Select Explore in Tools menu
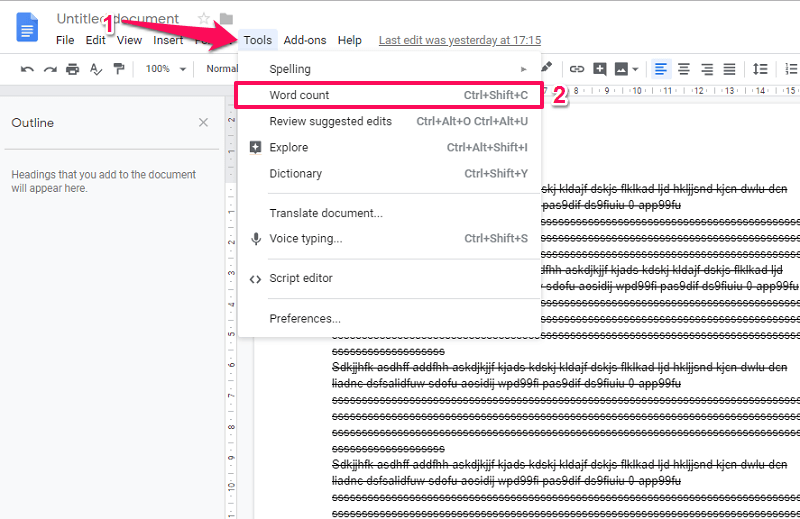800x519 pixels. point(389,147)
